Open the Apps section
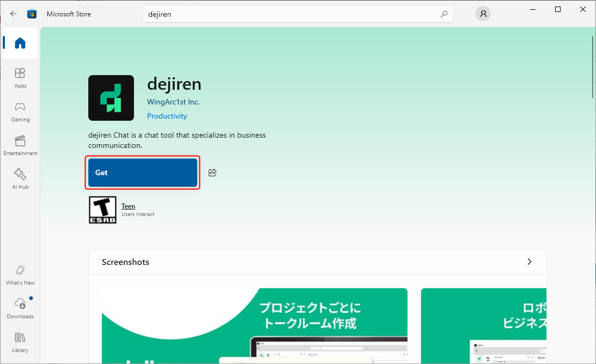 [x=20, y=78]
